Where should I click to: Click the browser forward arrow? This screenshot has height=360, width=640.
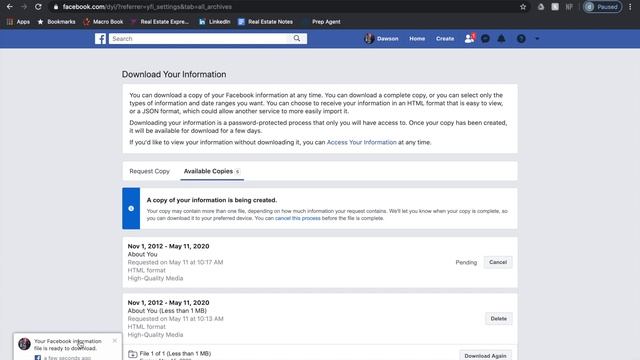[x=24, y=7]
